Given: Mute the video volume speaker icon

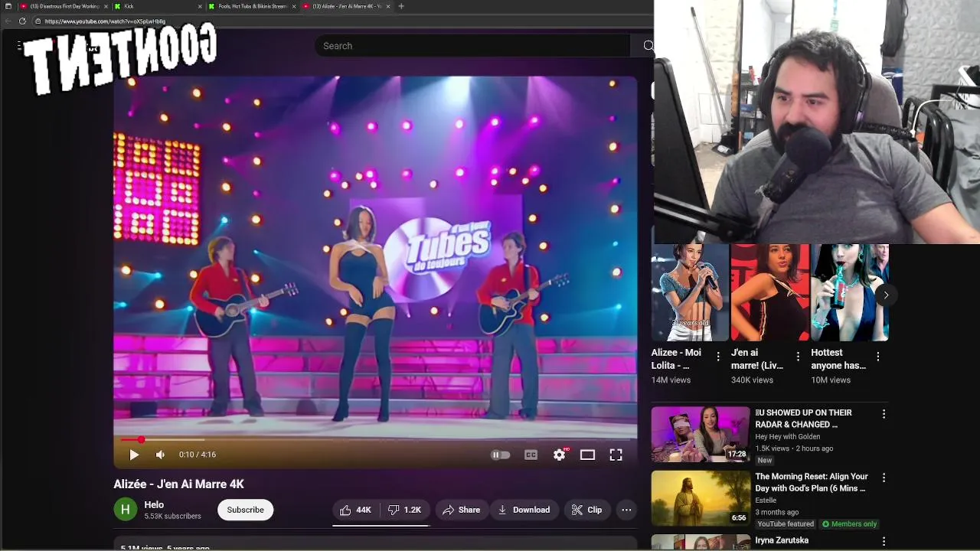Looking at the screenshot, I should pos(160,455).
